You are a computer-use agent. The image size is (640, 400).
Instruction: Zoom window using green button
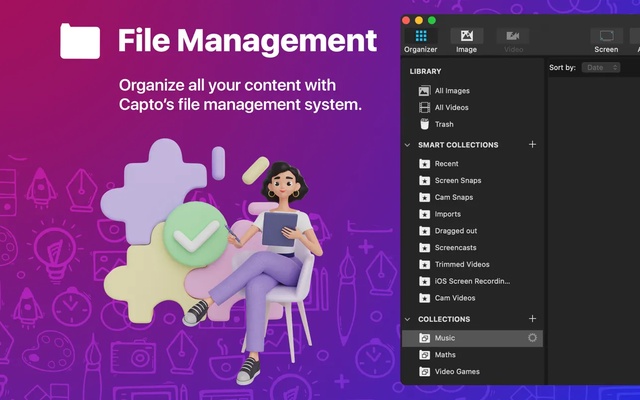tap(432, 20)
